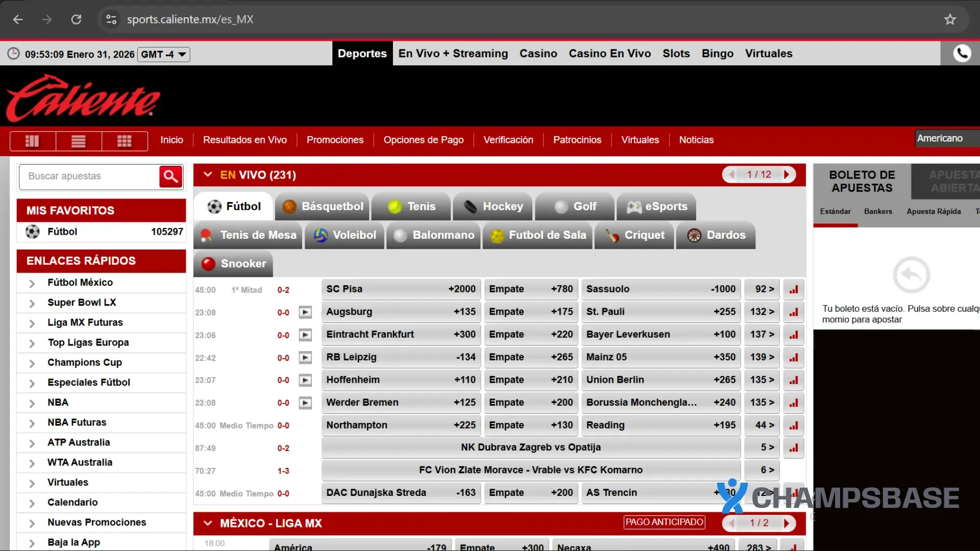Open the phone contact icon
Image resolution: width=980 pixels, height=551 pixels.
[x=962, y=53]
